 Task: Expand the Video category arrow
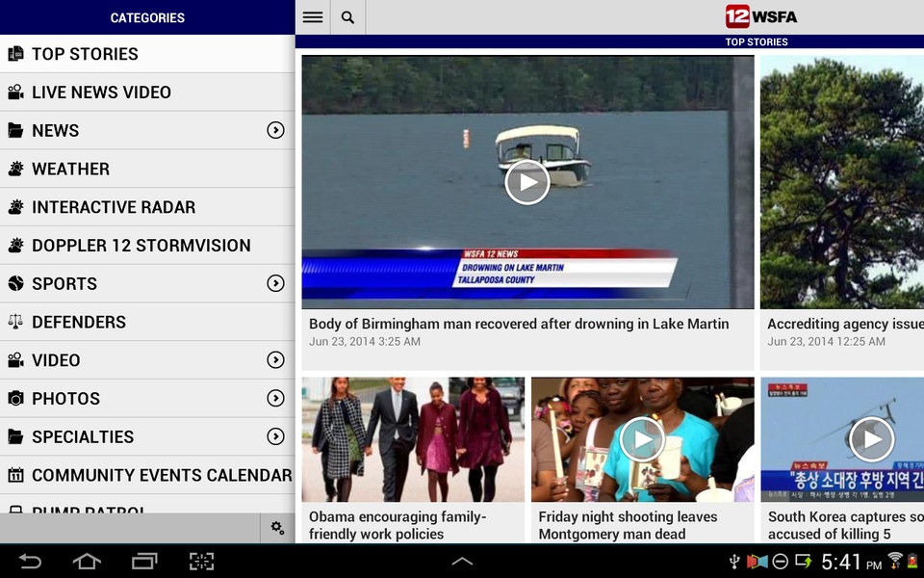click(275, 359)
